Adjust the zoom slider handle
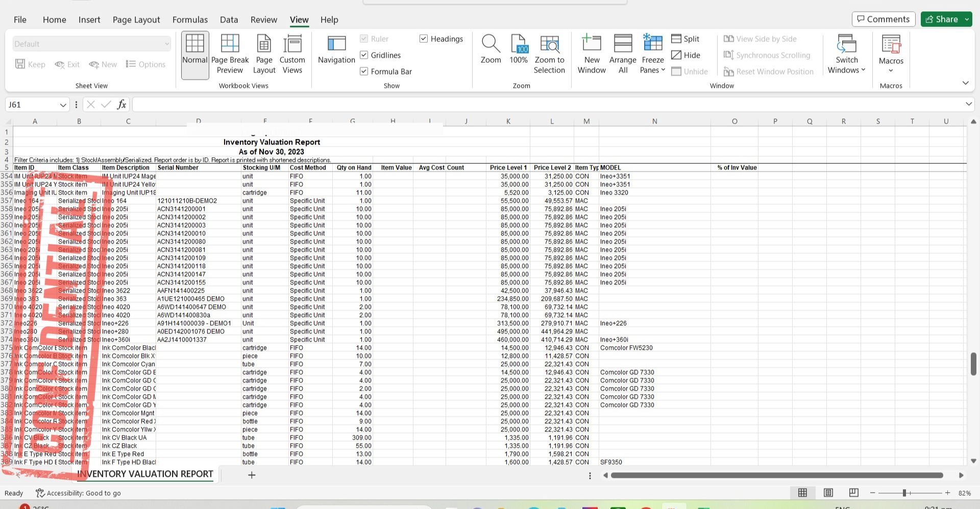This screenshot has width=980, height=509. (904, 493)
